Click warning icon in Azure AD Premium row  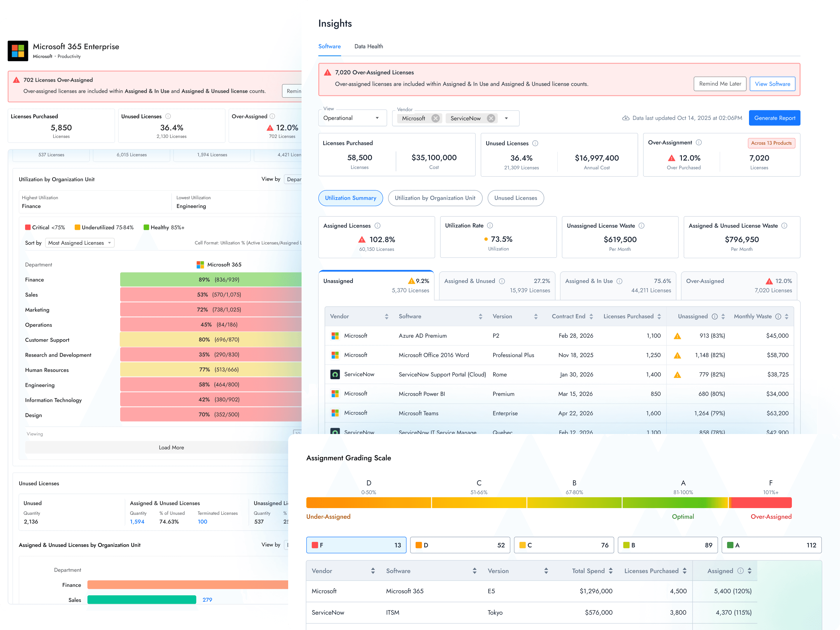click(x=677, y=336)
